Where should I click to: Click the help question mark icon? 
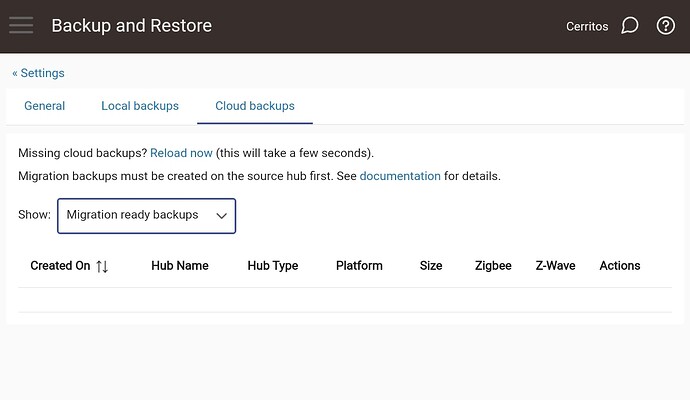(x=666, y=26)
